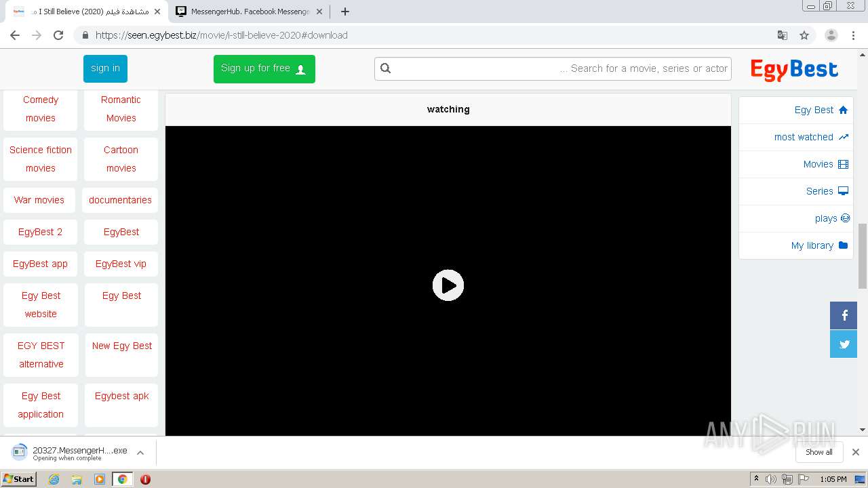Click the sign in button
Screen dimensions: 868x488
[x=105, y=68]
